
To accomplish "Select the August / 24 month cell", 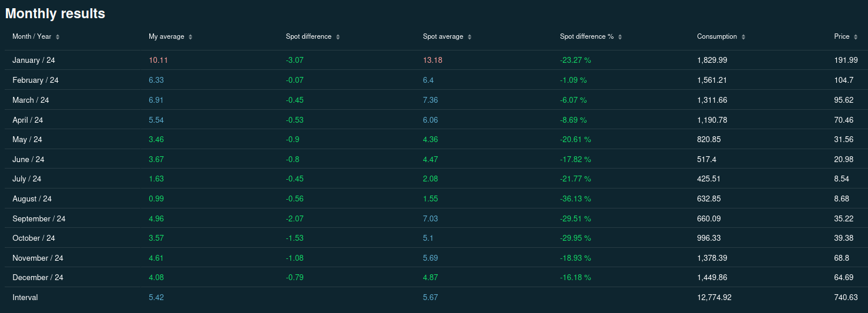I will 32,199.
